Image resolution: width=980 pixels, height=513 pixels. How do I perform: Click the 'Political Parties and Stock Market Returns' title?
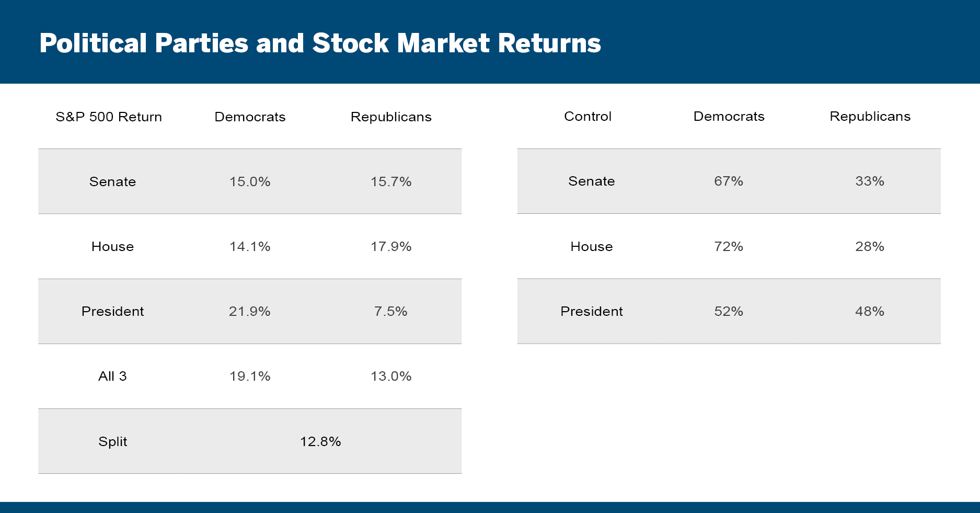click(320, 43)
